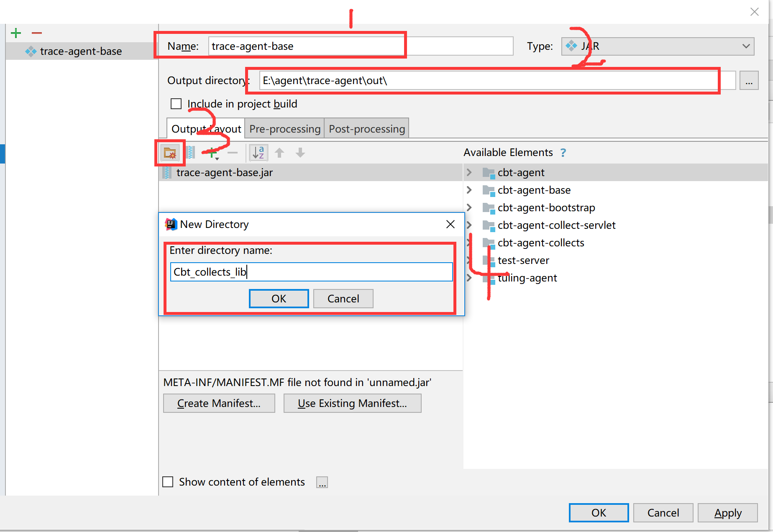Click the main dialog Cancel button
This screenshot has width=773, height=532.
663,513
